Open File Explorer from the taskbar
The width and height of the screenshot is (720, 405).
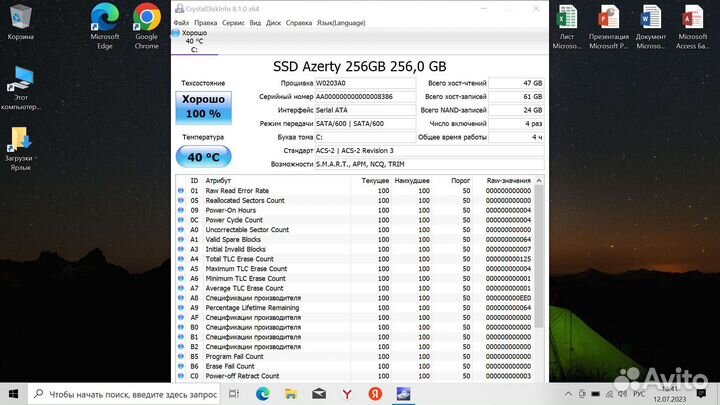(291, 394)
